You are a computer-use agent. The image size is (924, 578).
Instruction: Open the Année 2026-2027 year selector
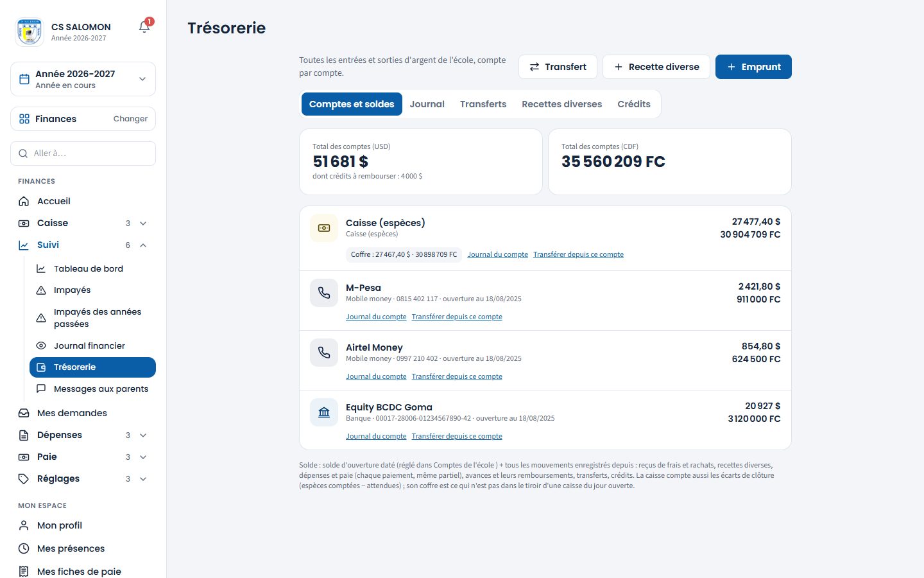(x=83, y=79)
